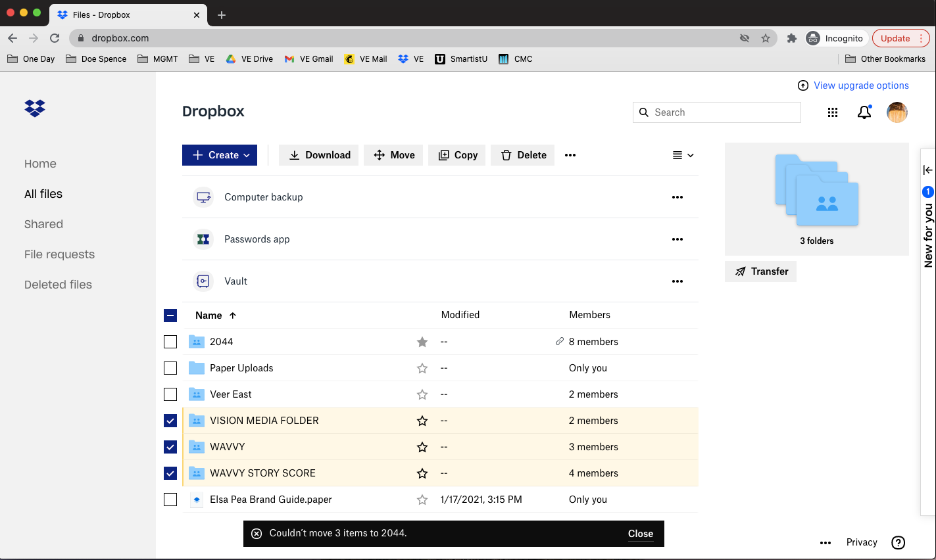936x560 pixels.
Task: Open the notifications bell
Action: point(864,112)
